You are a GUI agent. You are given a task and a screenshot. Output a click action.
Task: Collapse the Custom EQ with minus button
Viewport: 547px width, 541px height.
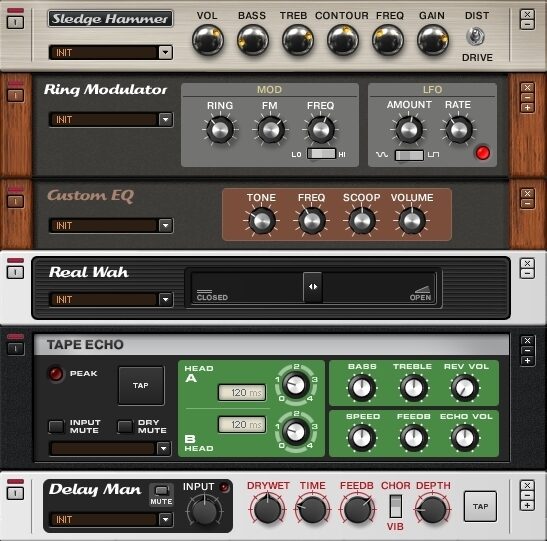(x=527, y=204)
